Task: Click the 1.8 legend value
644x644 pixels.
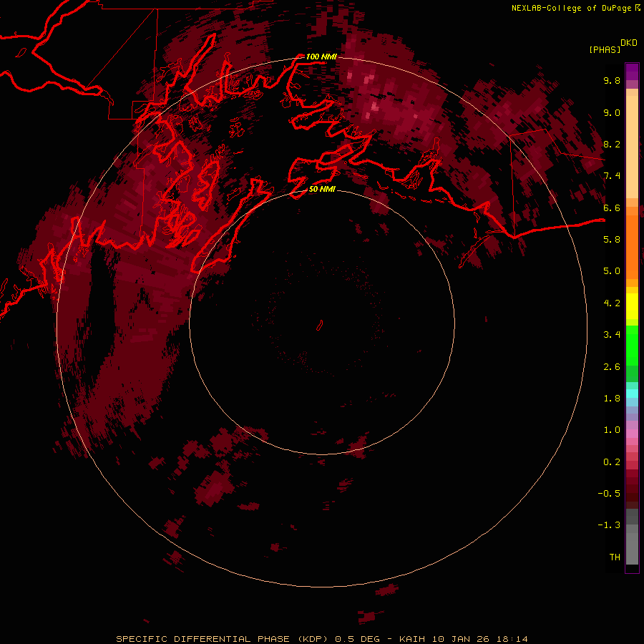Action: pos(612,399)
